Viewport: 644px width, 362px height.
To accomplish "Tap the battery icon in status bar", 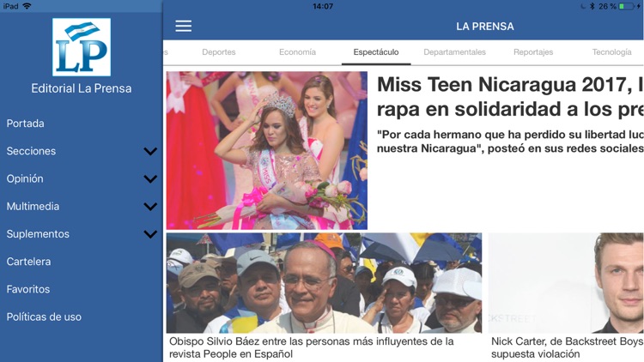I will pyautogui.click(x=626, y=6).
